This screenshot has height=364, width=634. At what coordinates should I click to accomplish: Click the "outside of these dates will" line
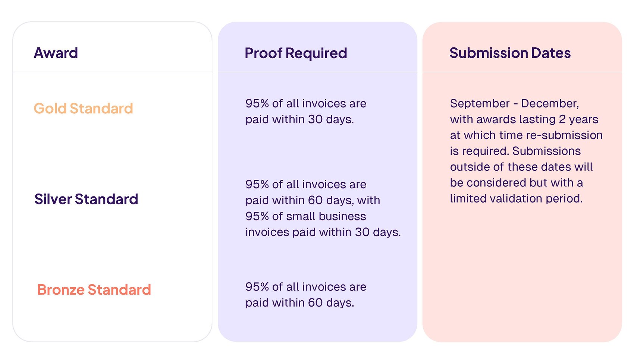pyautogui.click(x=521, y=167)
